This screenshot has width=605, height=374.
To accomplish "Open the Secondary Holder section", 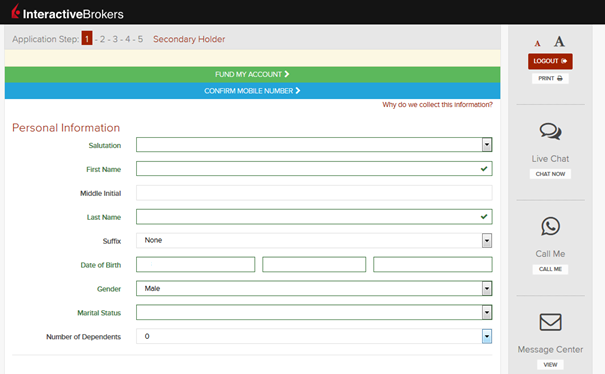I will 189,39.
